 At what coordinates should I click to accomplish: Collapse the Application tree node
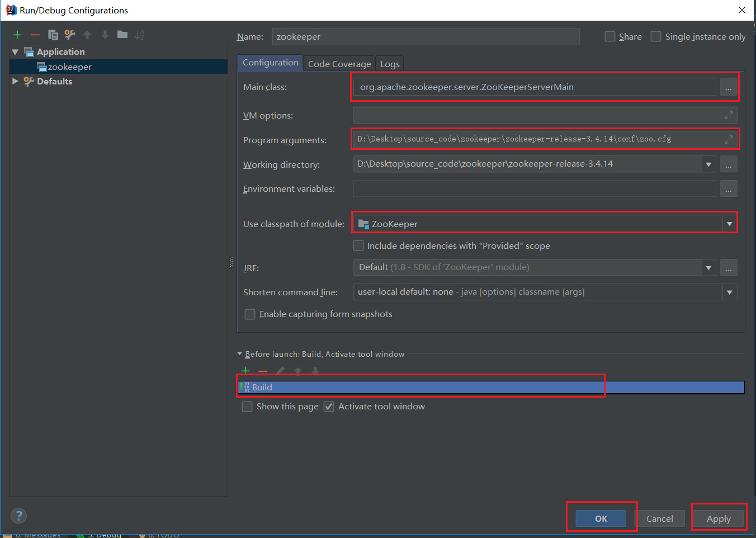tap(15, 52)
